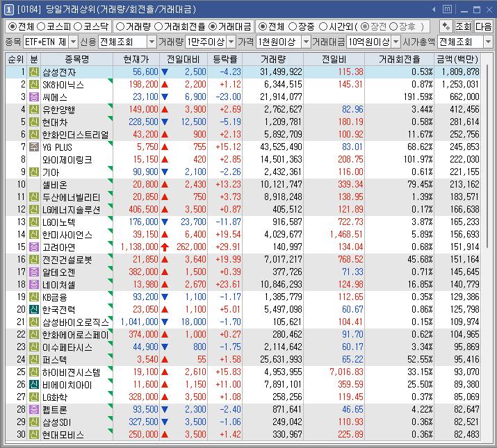Image resolution: width=497 pixels, height=448 pixels.
Task: Select the 코스닥 radio button
Action: 78,26
